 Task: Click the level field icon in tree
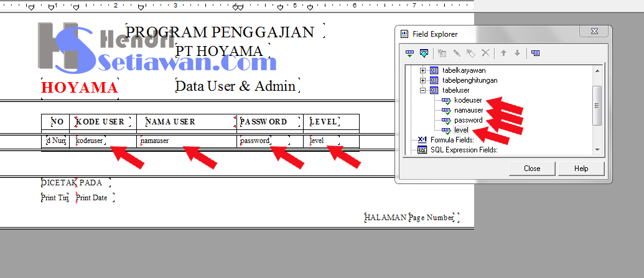tap(447, 131)
